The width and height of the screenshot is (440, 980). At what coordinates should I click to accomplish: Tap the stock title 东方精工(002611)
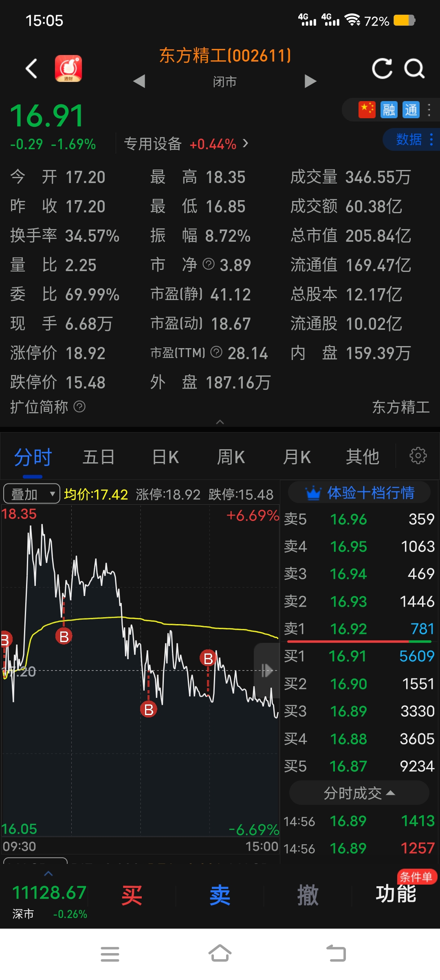click(x=225, y=55)
